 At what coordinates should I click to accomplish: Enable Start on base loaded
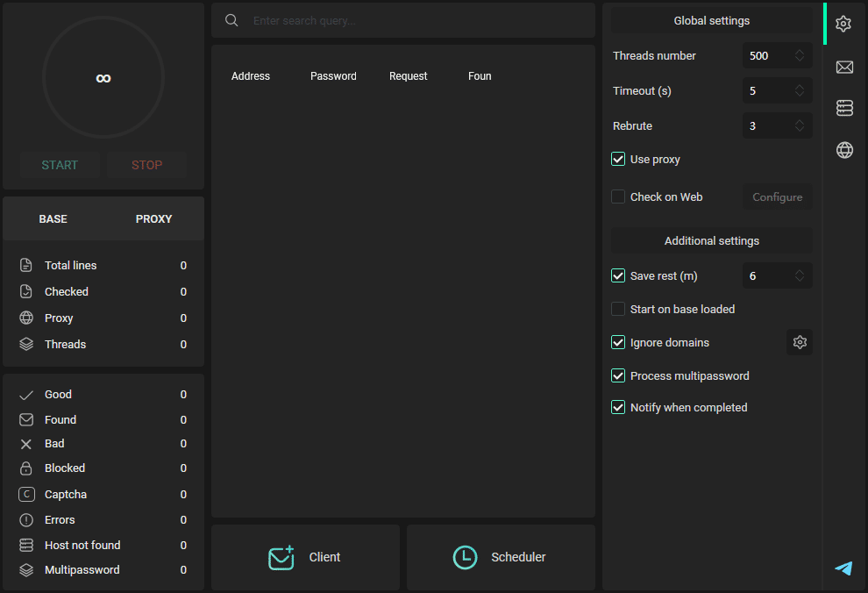[618, 309]
